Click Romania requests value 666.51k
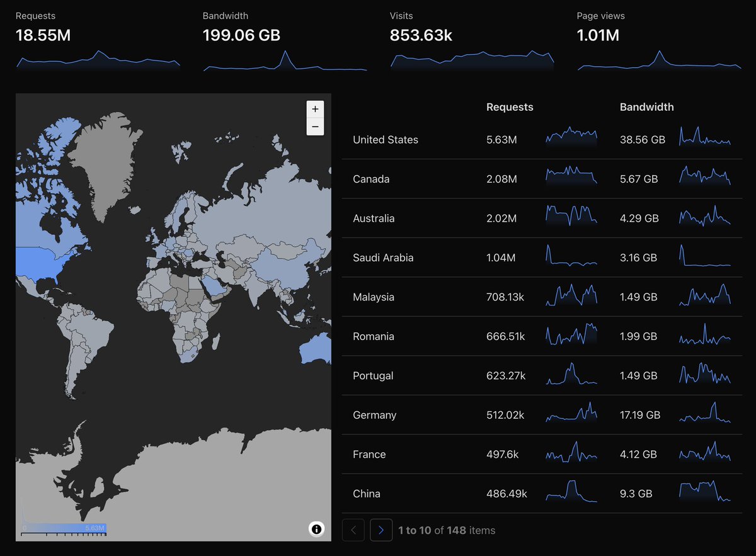756x556 pixels. (x=506, y=336)
